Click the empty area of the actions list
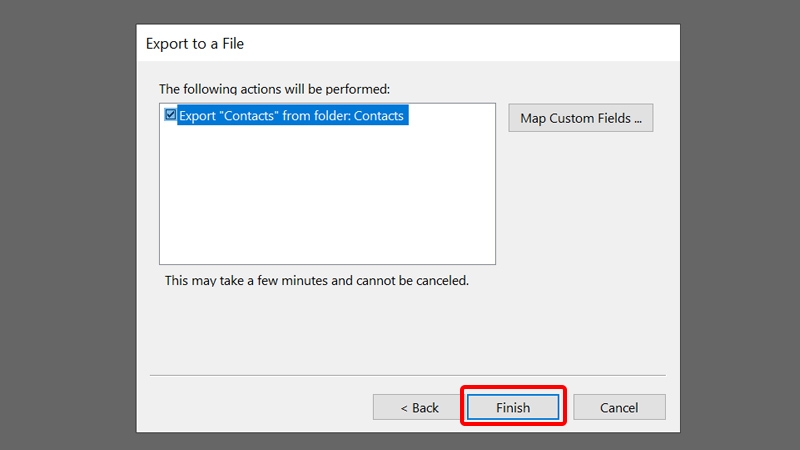800x450 pixels. (327, 194)
